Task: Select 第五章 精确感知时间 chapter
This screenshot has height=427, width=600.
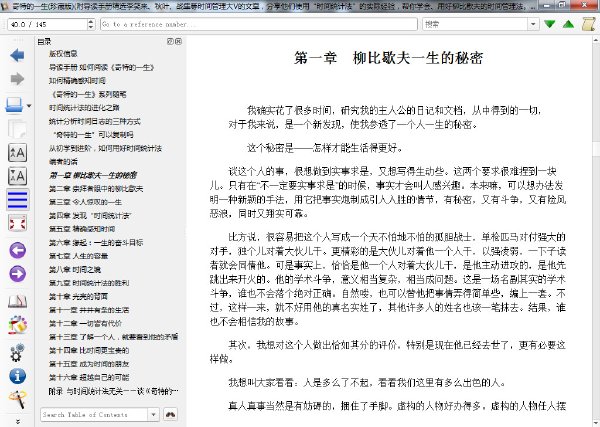Action: pos(82,229)
